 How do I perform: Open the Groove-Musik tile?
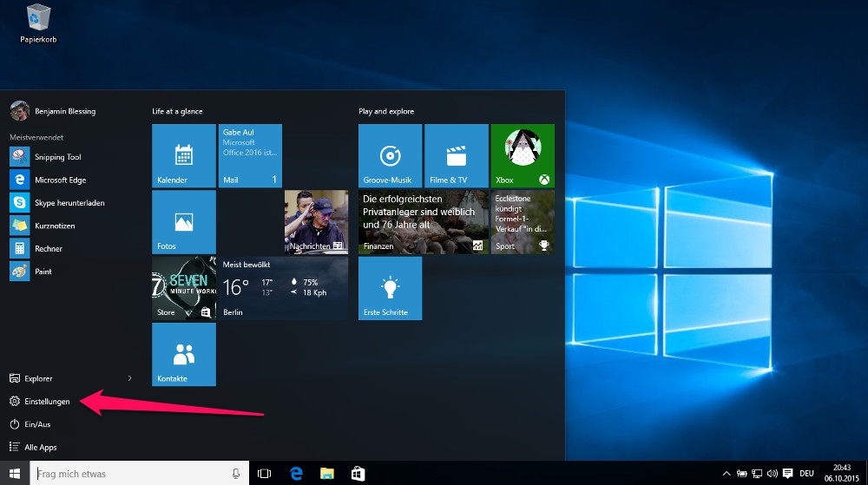coord(391,156)
